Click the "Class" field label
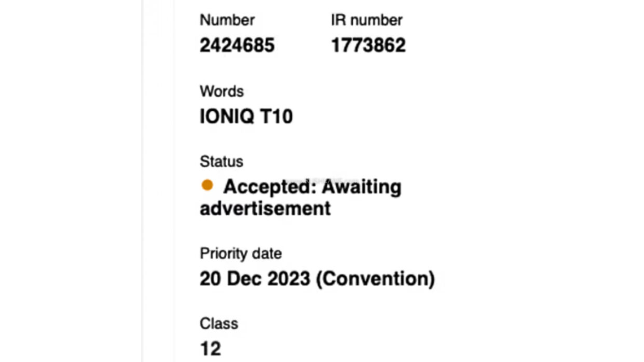Viewport: 644px width, 362px height. click(x=219, y=323)
